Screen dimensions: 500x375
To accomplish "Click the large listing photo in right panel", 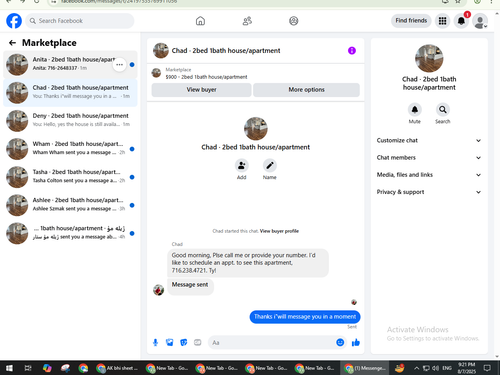I will point(429,58).
